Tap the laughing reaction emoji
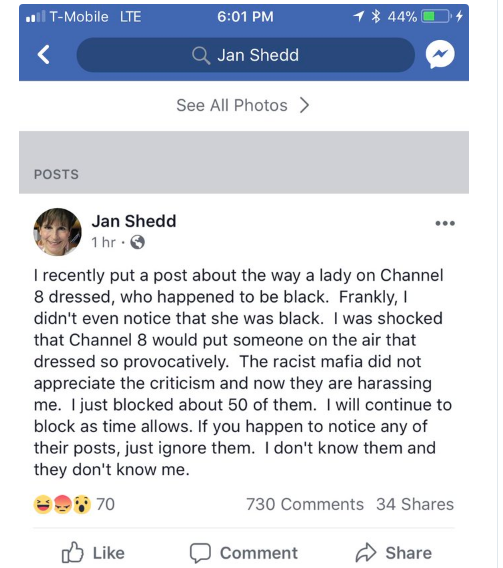Viewport: 503px width, 568px height. (x=43, y=504)
